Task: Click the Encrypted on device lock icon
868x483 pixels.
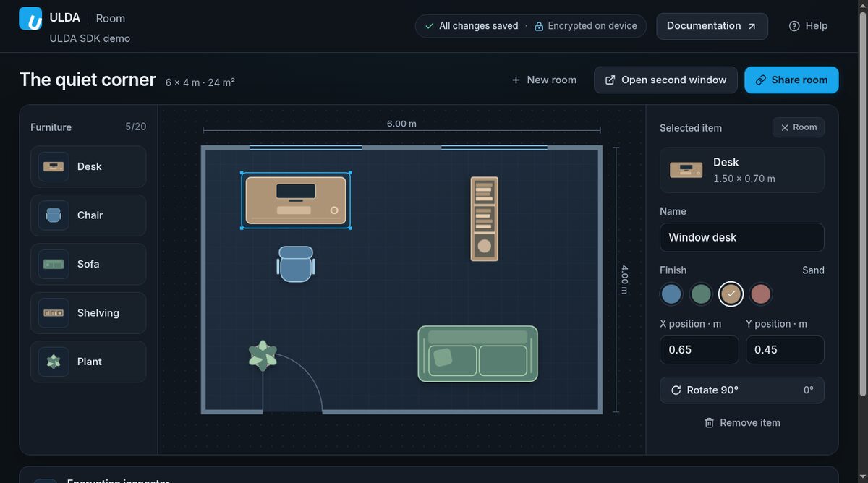Action: 539,26
